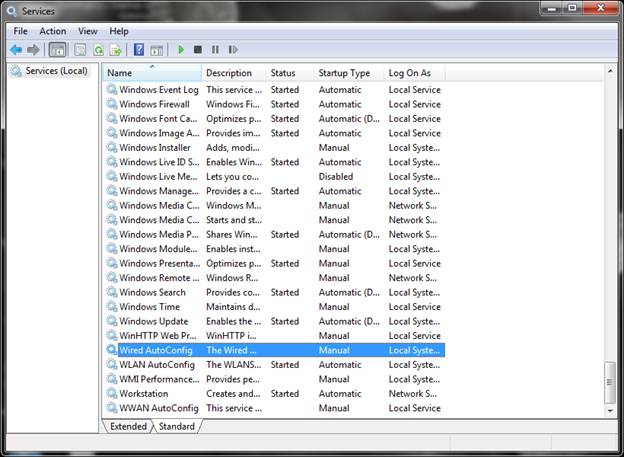Select the Windows Time service
The image size is (624, 457).
coord(275,307)
